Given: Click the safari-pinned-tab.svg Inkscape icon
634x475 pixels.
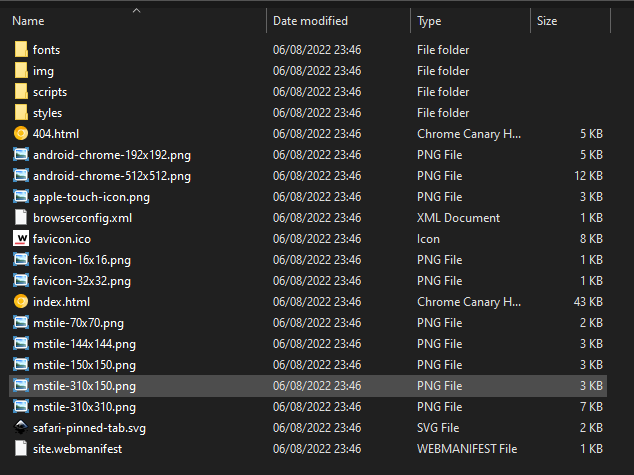Looking at the screenshot, I should [21, 428].
